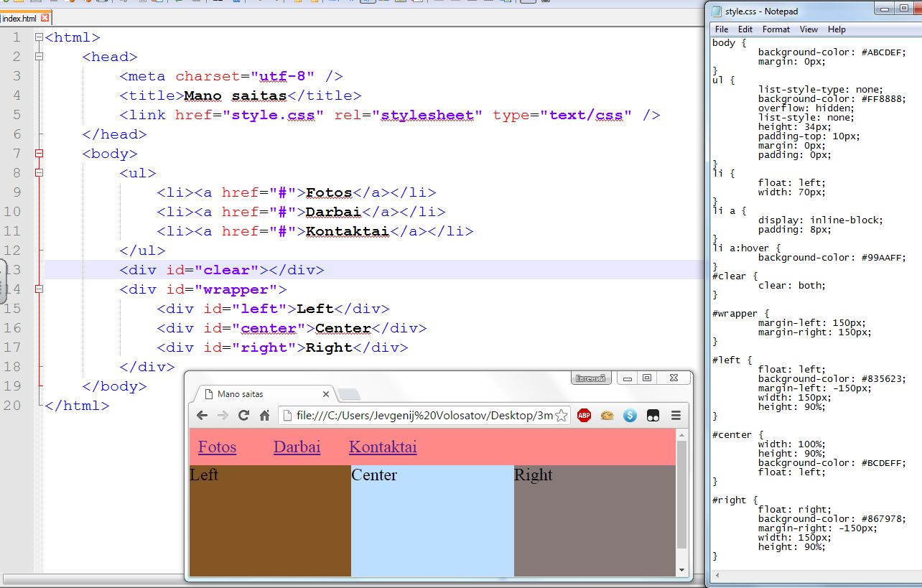Collapse the body fold on line 7

coord(39,153)
